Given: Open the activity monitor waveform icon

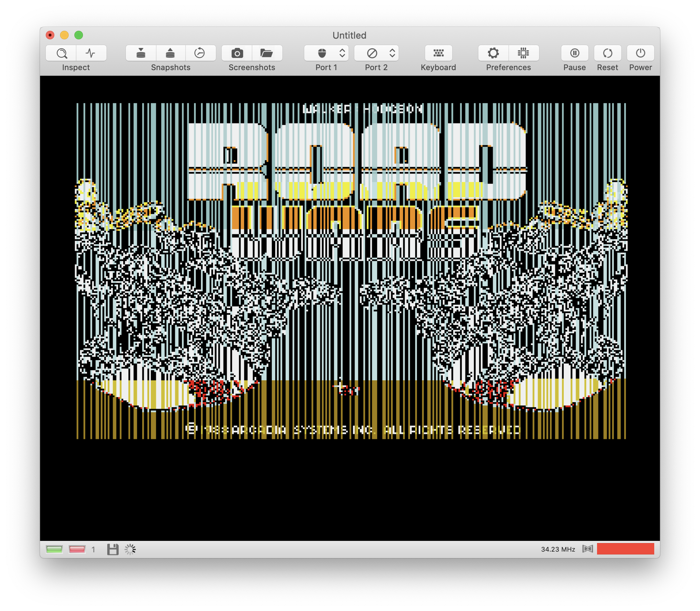Looking at the screenshot, I should (x=91, y=53).
